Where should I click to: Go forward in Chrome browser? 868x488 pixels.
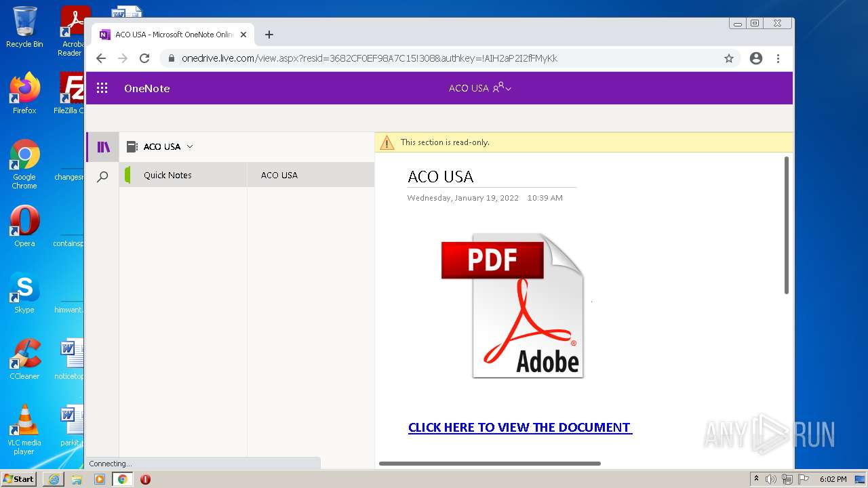click(x=123, y=58)
